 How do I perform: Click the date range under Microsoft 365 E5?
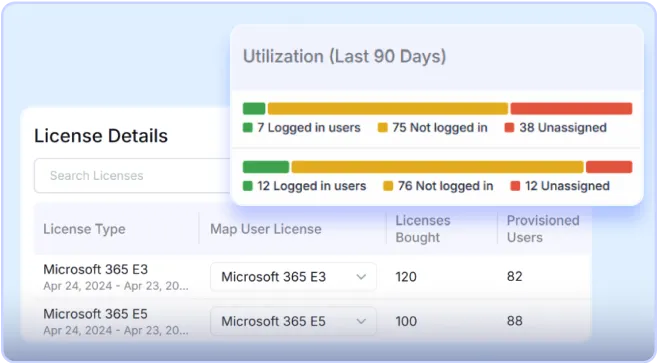coord(116,330)
